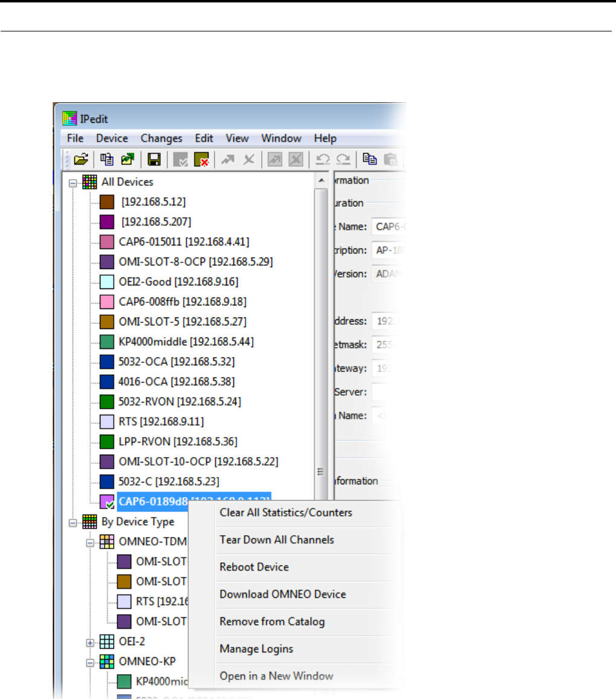Select OMI-SLOT-8-OCP [192.168.5.29]
This screenshot has height=699, width=616.
point(196,262)
